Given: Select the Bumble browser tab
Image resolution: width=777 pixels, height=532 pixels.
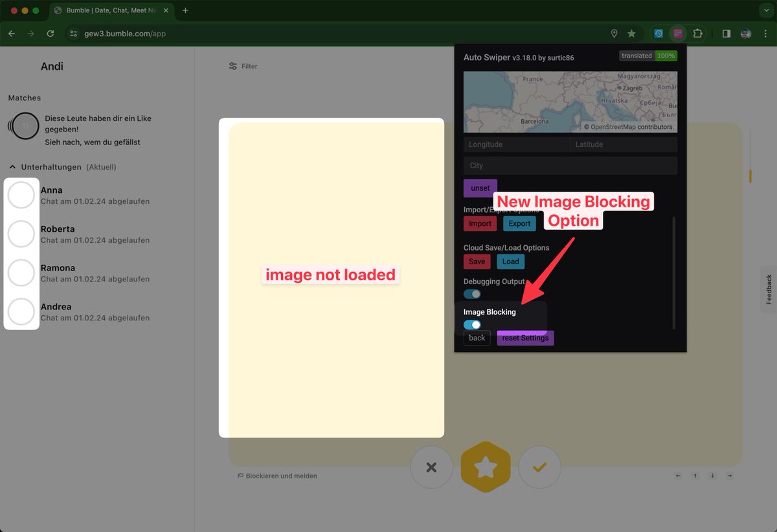Looking at the screenshot, I should 111,10.
